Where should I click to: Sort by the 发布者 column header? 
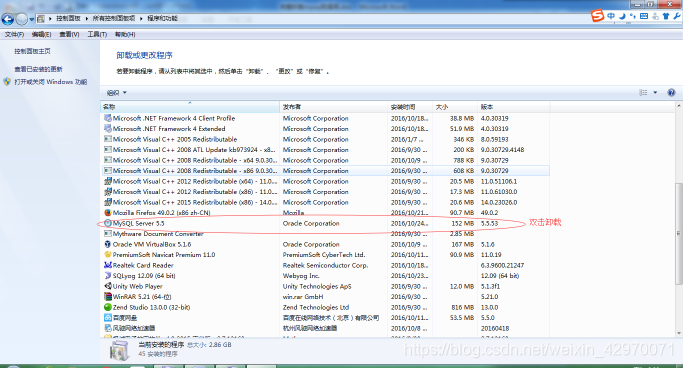point(333,107)
